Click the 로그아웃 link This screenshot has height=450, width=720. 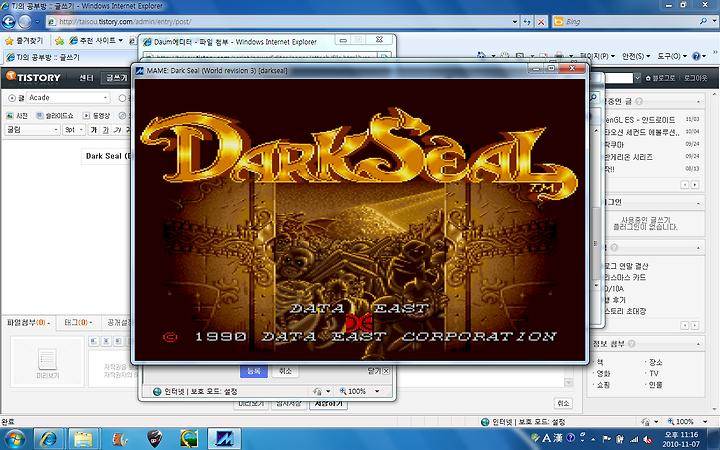pyautogui.click(x=695, y=78)
